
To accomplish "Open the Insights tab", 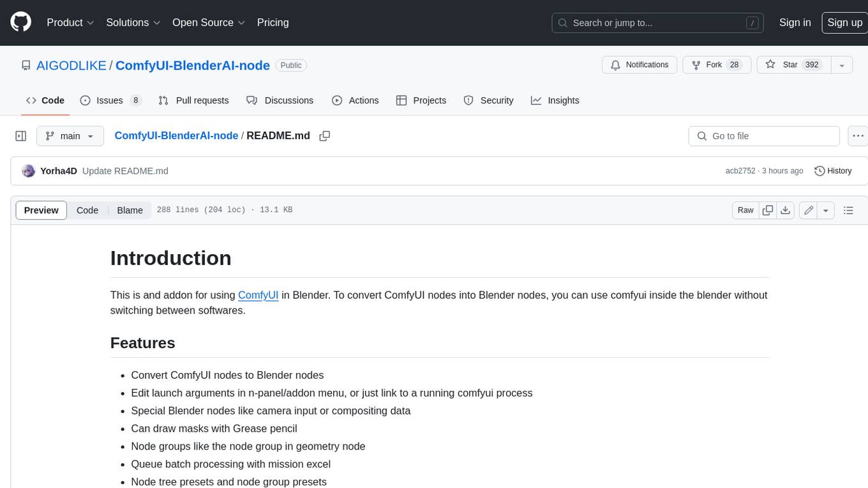I will 555,100.
